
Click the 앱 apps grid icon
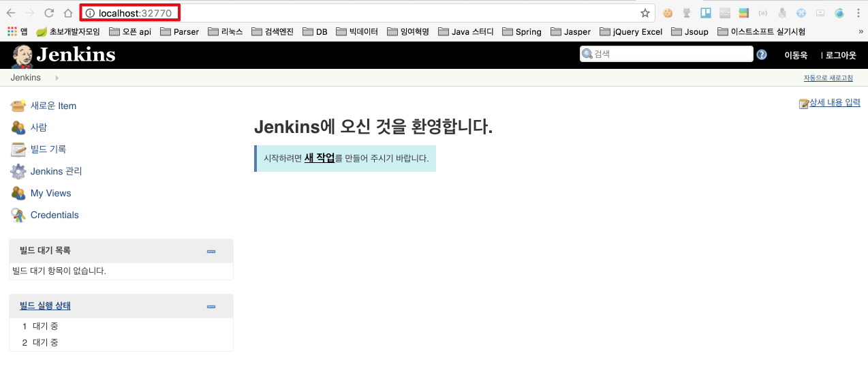(x=12, y=31)
